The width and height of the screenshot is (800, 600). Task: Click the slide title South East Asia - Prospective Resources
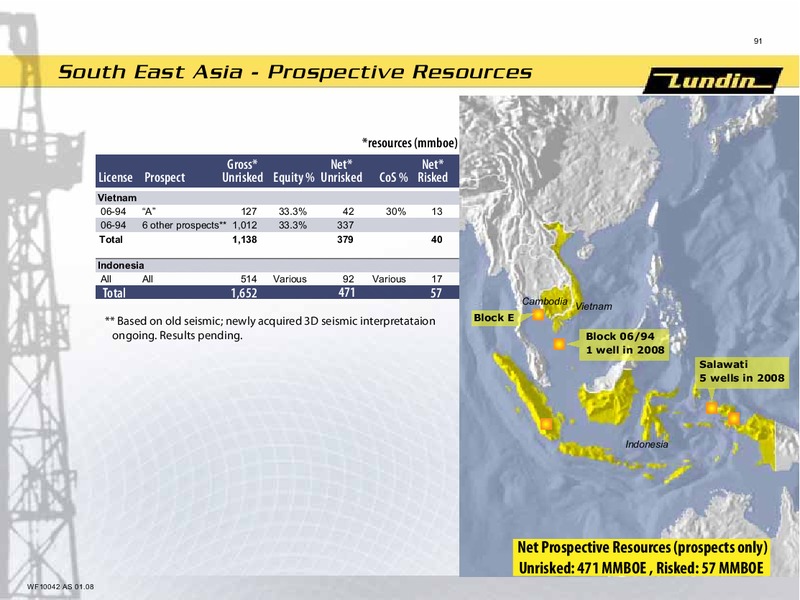(x=295, y=72)
